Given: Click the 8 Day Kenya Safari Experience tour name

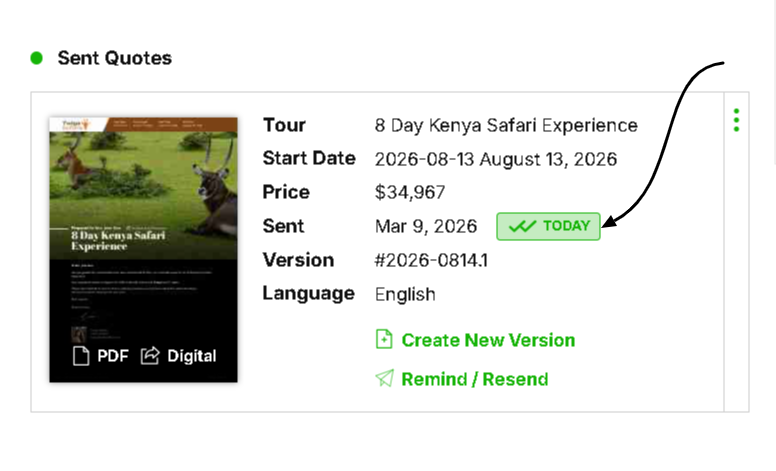Looking at the screenshot, I should pos(505,125).
